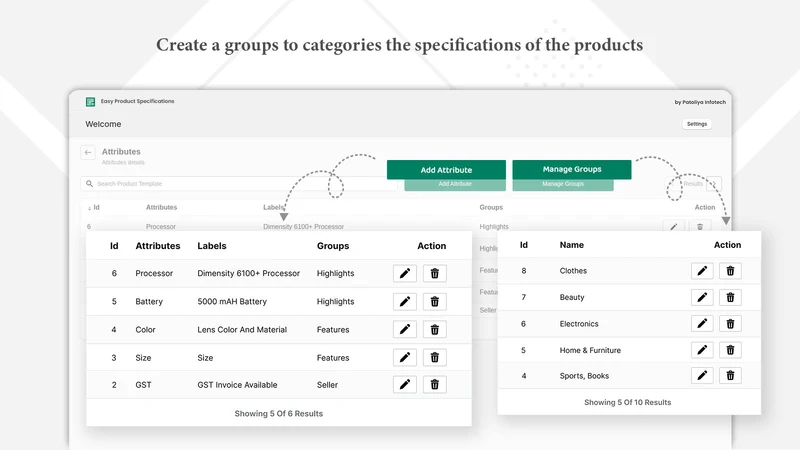The image size is (800, 450).
Task: Delete the Clothes group
Action: (730, 271)
